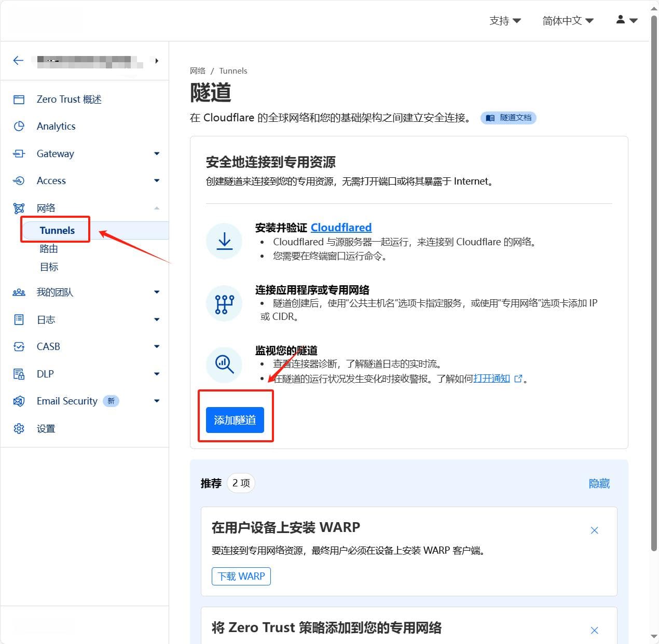Click the back arrow icon in sidebar
659x644 pixels.
[x=18, y=61]
